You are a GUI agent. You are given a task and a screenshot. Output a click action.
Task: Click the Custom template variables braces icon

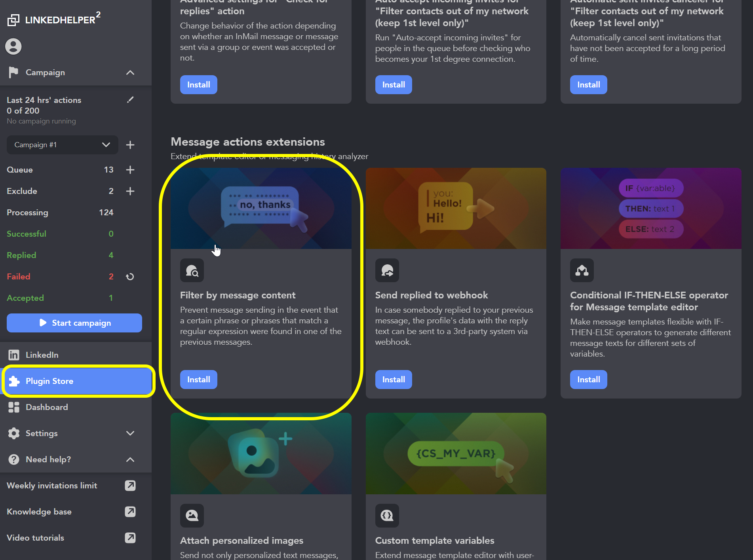(387, 516)
